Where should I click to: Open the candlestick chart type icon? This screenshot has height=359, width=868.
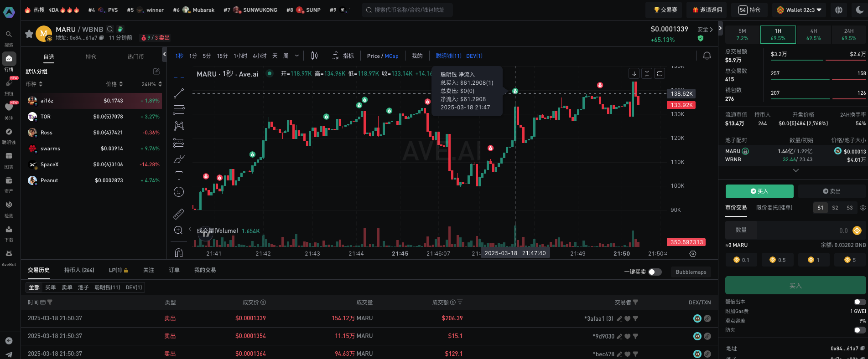point(314,56)
